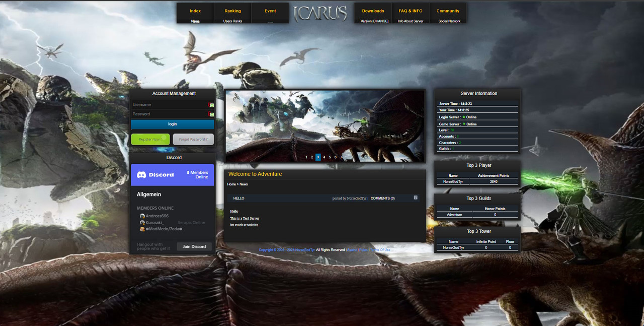The width and height of the screenshot is (644, 326).
Task: Click the Allgemein server name
Action: coord(149,194)
